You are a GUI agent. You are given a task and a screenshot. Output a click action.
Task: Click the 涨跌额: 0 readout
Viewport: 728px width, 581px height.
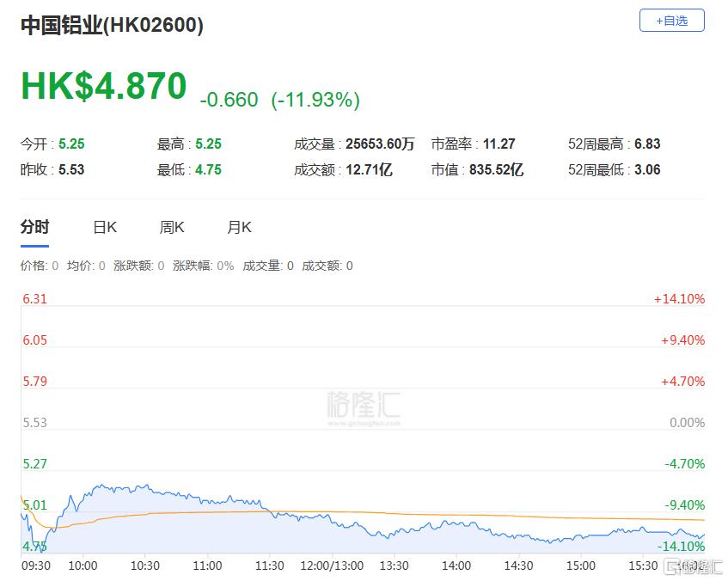[139, 266]
